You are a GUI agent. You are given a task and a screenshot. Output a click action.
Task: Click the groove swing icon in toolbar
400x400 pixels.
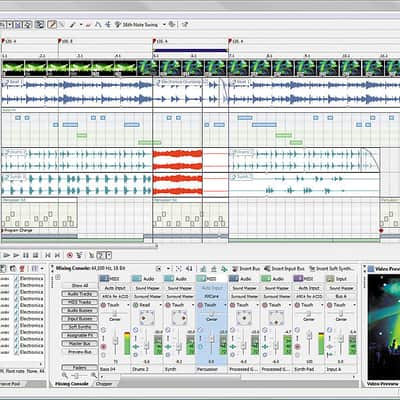117,24
